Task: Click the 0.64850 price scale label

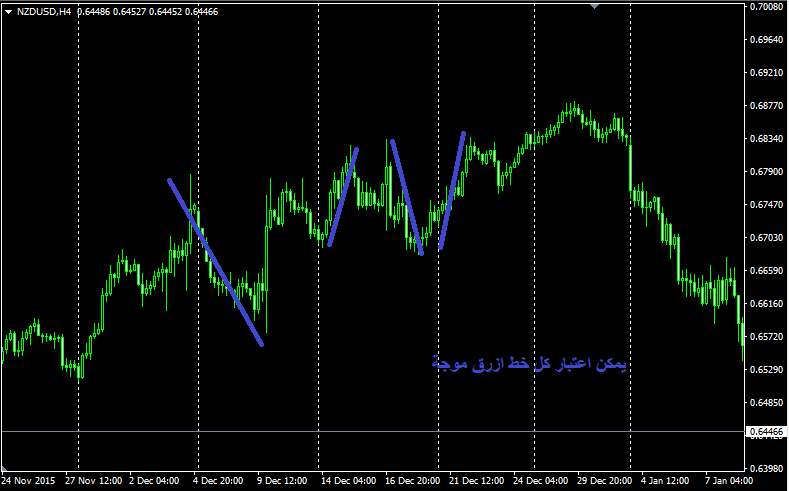Action: pyautogui.click(x=766, y=402)
